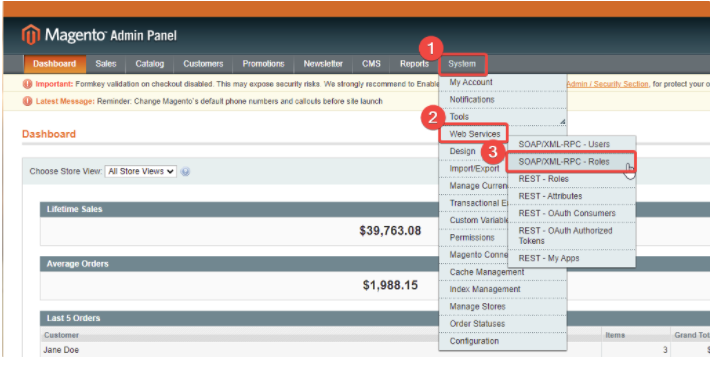Click the Grand Total column header

[692, 335]
